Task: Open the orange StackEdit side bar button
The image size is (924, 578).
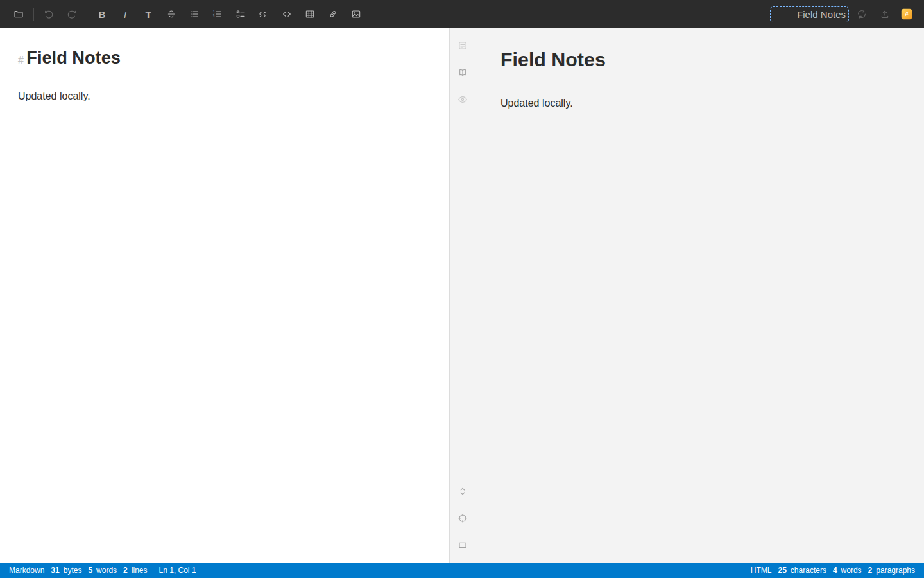Action: tap(907, 14)
